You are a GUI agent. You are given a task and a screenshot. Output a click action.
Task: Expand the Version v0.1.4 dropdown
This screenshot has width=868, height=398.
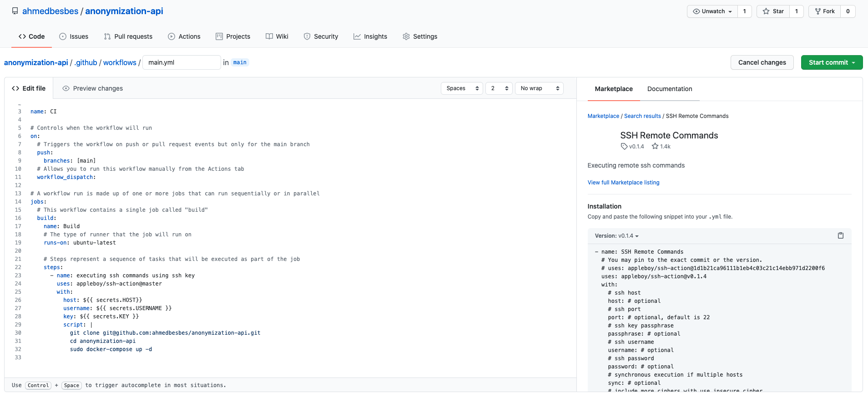tap(617, 236)
